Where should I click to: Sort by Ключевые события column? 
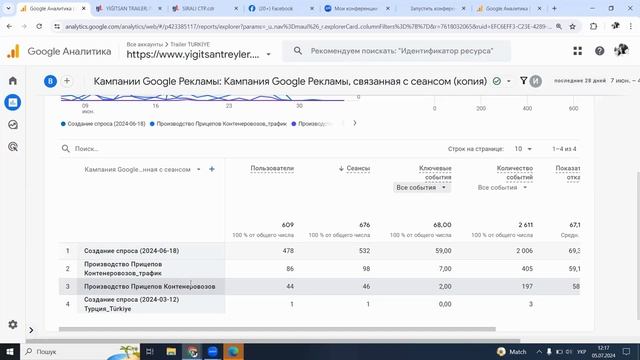click(x=435, y=173)
